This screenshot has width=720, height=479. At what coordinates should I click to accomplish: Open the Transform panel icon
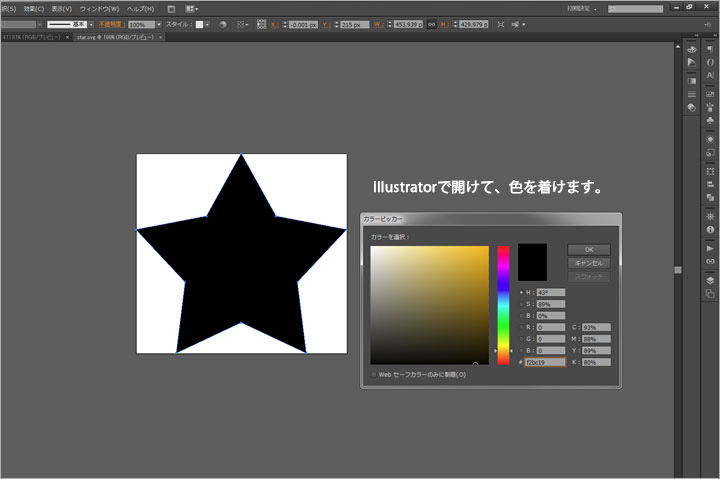click(x=710, y=171)
